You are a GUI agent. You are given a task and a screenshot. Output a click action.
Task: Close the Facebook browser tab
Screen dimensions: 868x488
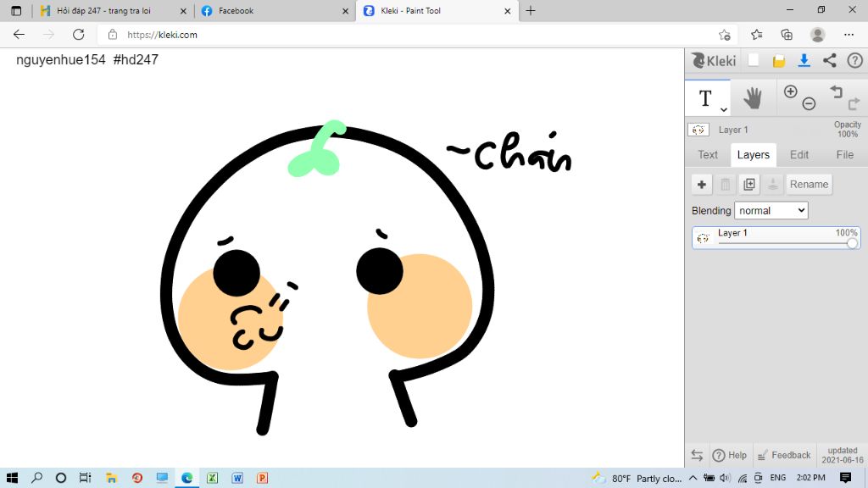click(346, 11)
